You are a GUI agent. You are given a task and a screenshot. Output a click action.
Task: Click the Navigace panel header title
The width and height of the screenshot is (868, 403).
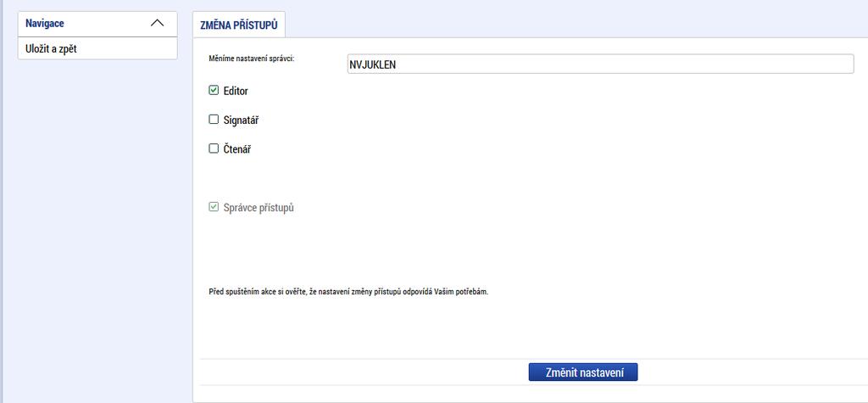point(45,23)
